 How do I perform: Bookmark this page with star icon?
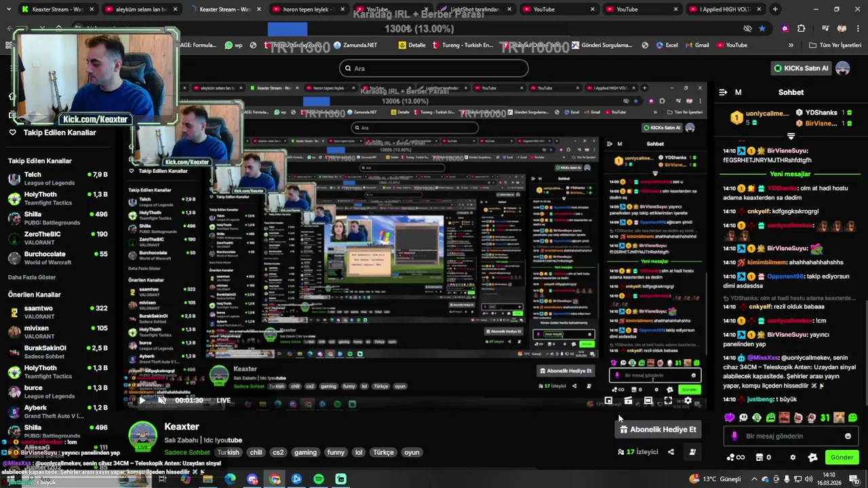click(762, 28)
